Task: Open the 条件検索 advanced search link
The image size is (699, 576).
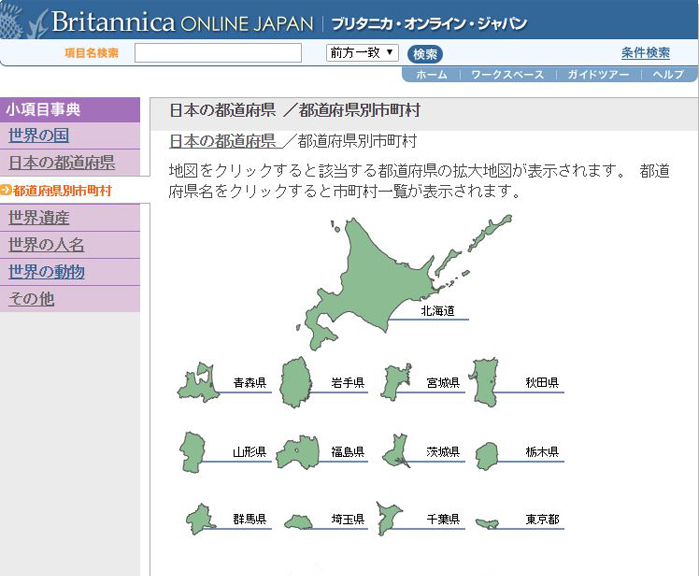Action: (x=646, y=53)
